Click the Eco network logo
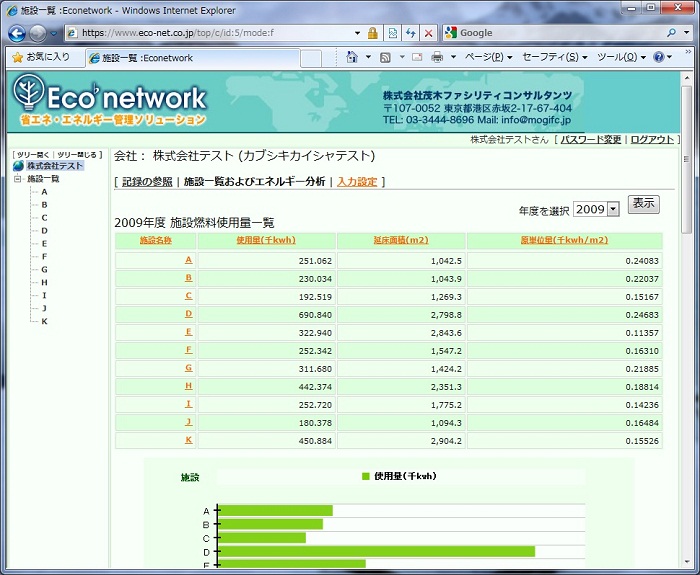Screen dimensions: 700x575 tap(110, 100)
